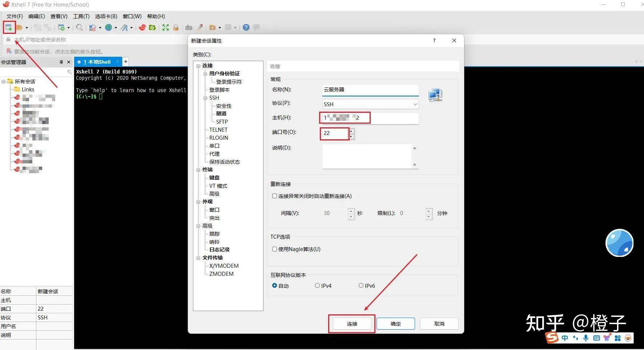Collapse the 连接 tree node
This screenshot has width=644, height=350.
click(198, 66)
